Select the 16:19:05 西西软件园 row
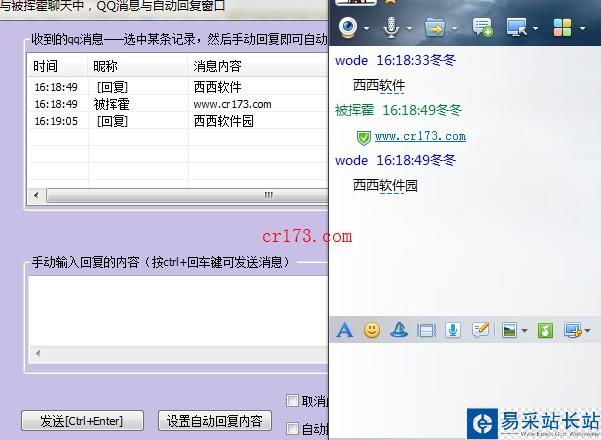 178,121
